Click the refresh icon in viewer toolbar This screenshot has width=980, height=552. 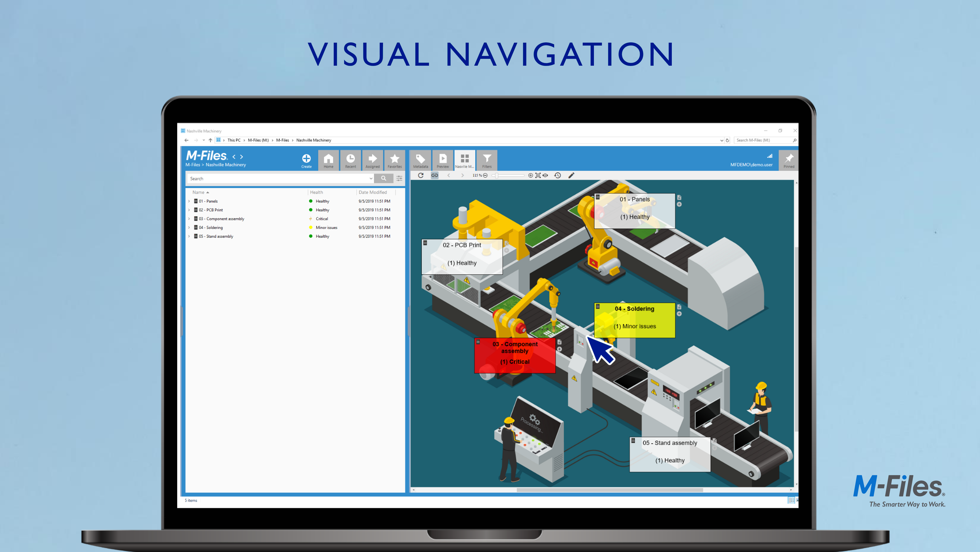tap(420, 176)
